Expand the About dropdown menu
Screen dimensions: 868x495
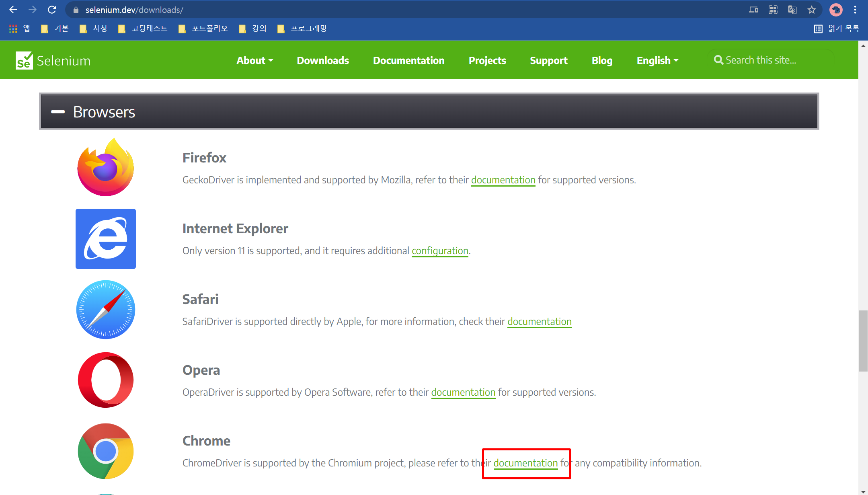255,60
